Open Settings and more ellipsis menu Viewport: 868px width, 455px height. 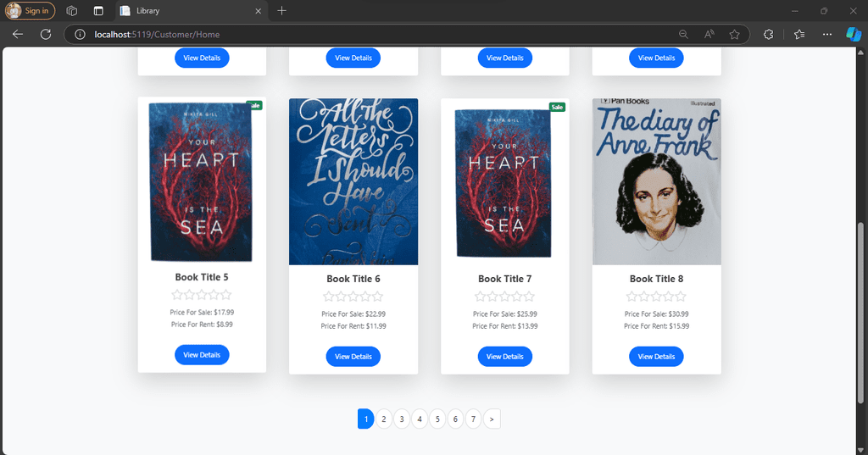coord(827,35)
